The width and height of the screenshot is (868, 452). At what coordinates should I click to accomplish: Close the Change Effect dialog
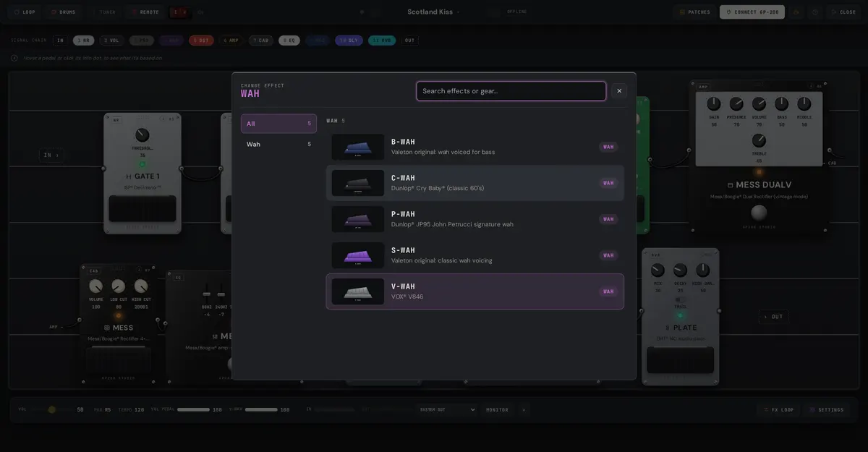tap(619, 91)
